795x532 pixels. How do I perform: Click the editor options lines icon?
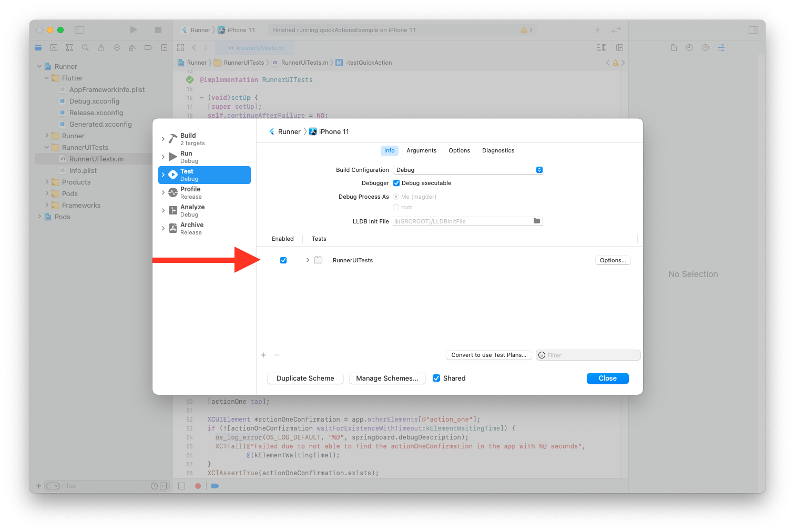(602, 48)
